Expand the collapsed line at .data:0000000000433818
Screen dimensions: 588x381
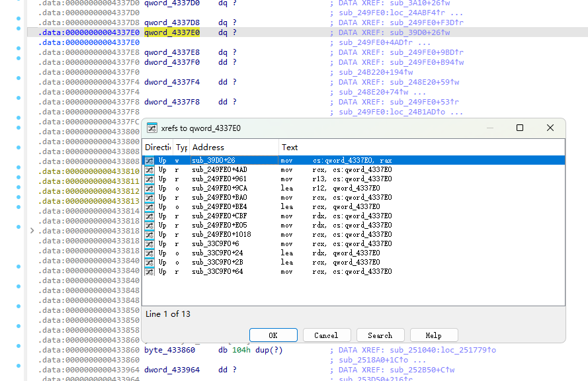coord(32,231)
